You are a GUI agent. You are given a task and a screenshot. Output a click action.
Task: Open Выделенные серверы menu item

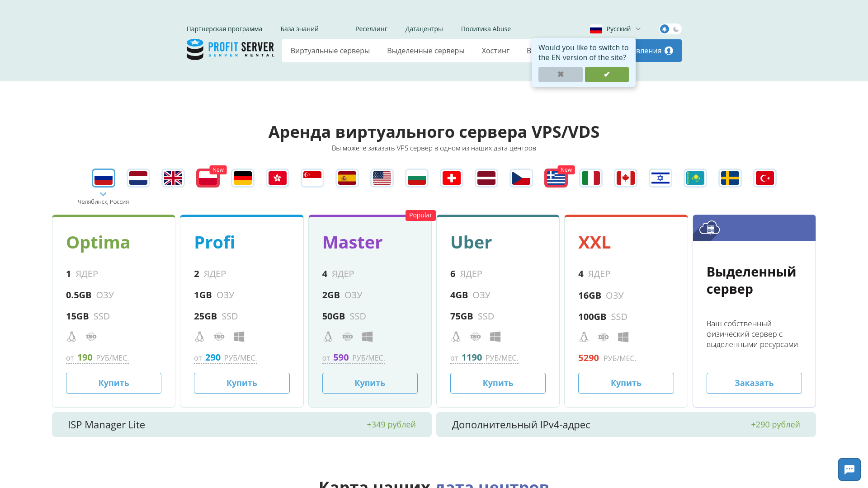pyautogui.click(x=425, y=51)
